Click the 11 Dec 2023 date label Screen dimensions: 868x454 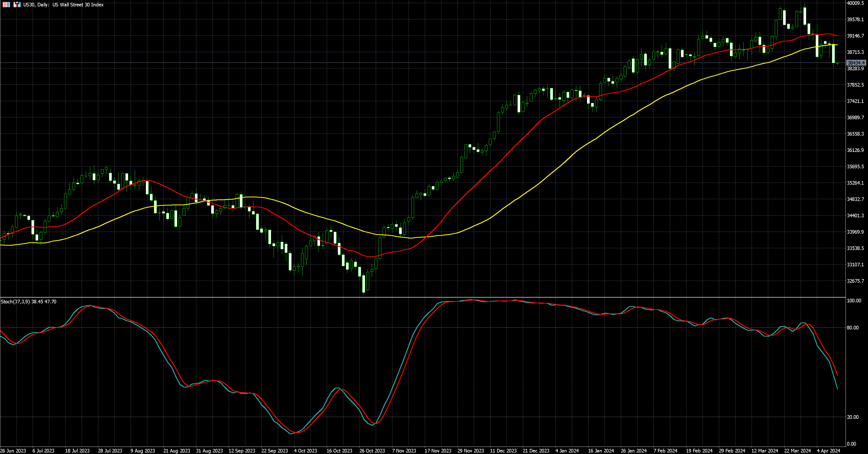503,451
